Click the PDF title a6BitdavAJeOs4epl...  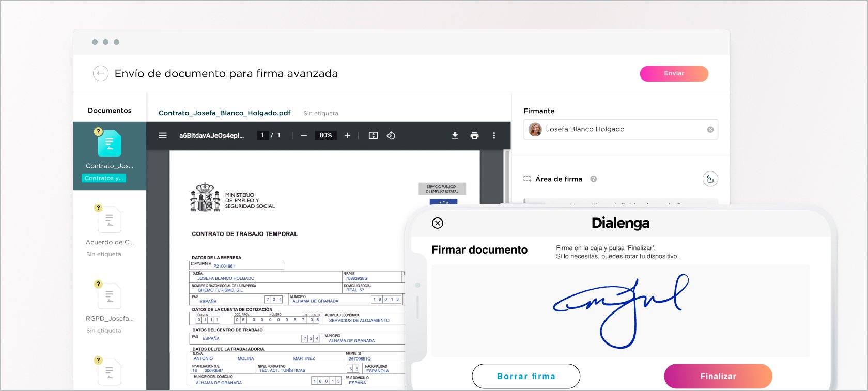tap(211, 135)
